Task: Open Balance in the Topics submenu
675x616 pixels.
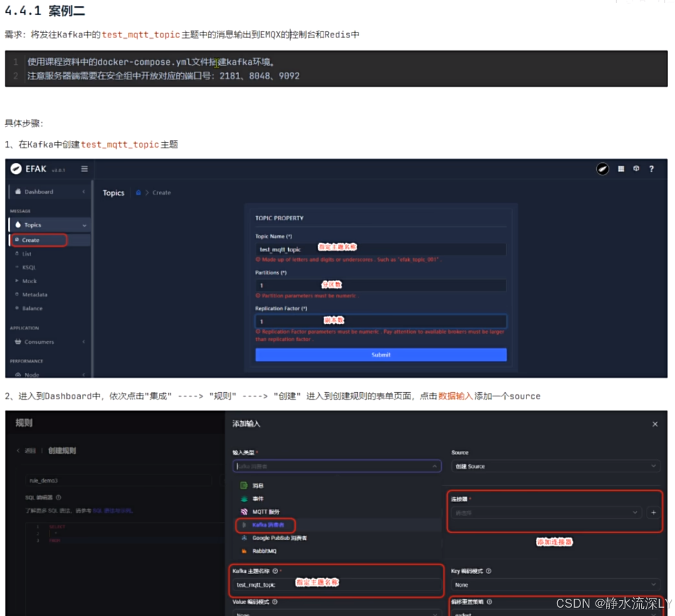Action: [32, 309]
